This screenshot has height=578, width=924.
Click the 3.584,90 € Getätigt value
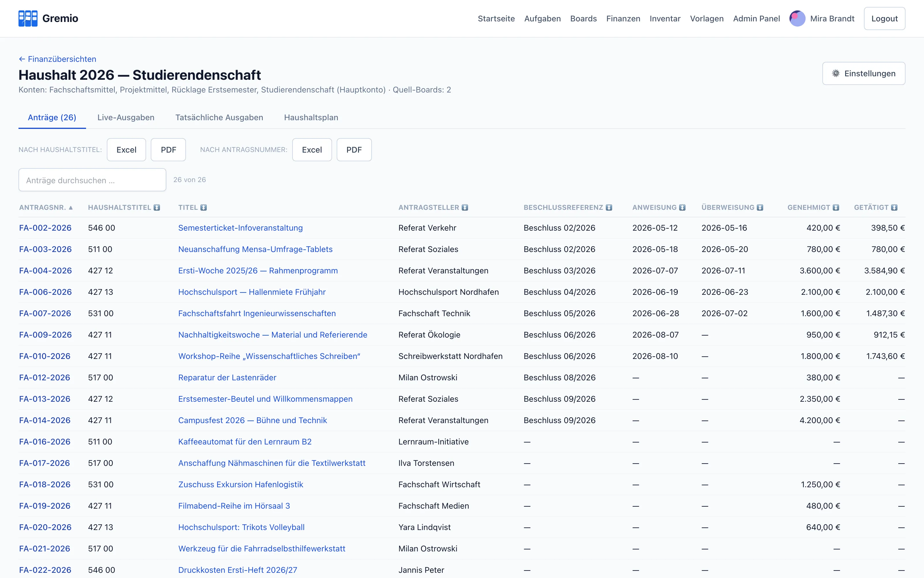pos(884,271)
